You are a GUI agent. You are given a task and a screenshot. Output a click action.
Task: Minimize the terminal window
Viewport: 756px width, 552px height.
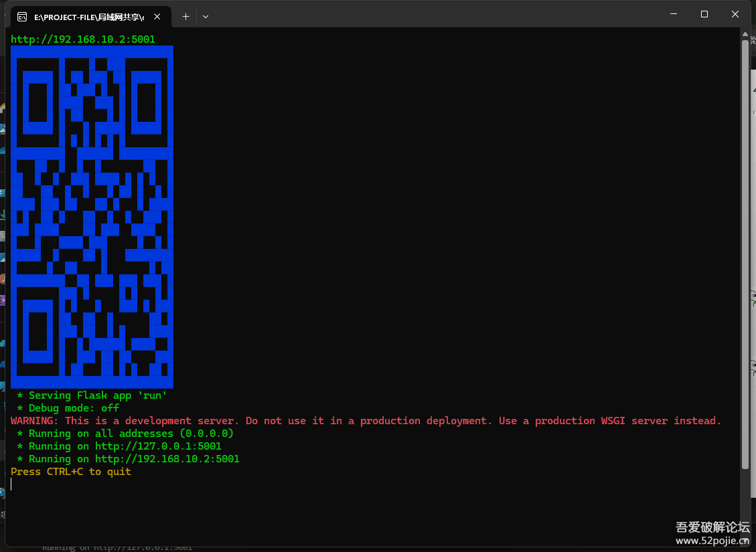[674, 14]
